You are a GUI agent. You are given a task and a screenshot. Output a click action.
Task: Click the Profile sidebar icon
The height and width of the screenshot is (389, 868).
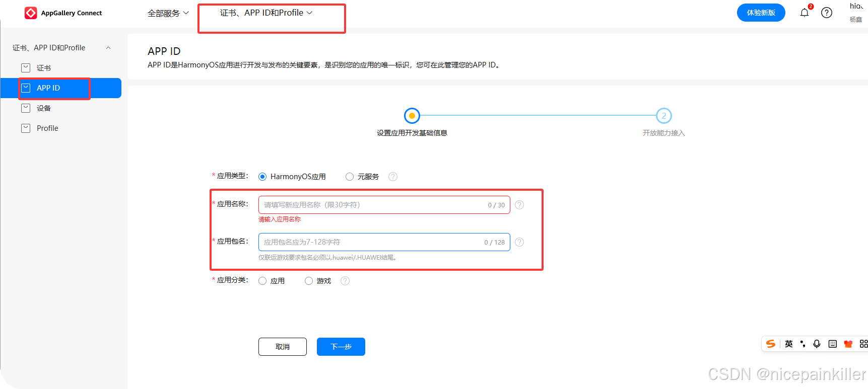tap(26, 128)
